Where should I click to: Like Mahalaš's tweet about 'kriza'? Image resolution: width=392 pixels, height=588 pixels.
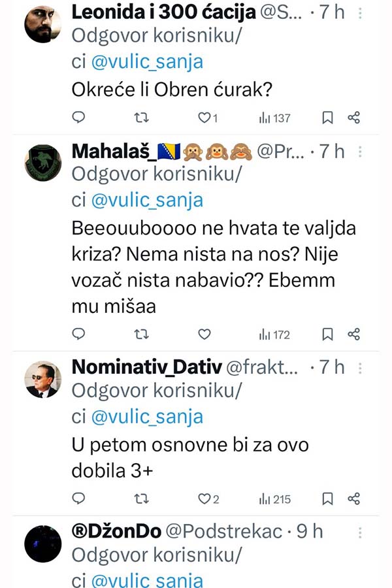204,335
